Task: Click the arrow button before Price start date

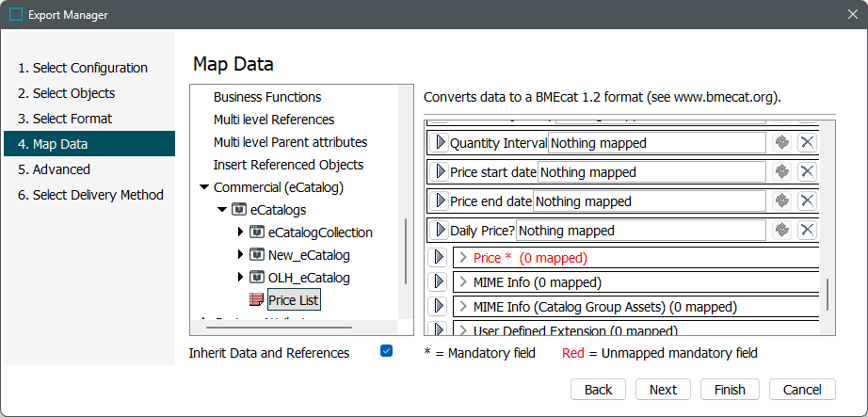Action: 439,172
